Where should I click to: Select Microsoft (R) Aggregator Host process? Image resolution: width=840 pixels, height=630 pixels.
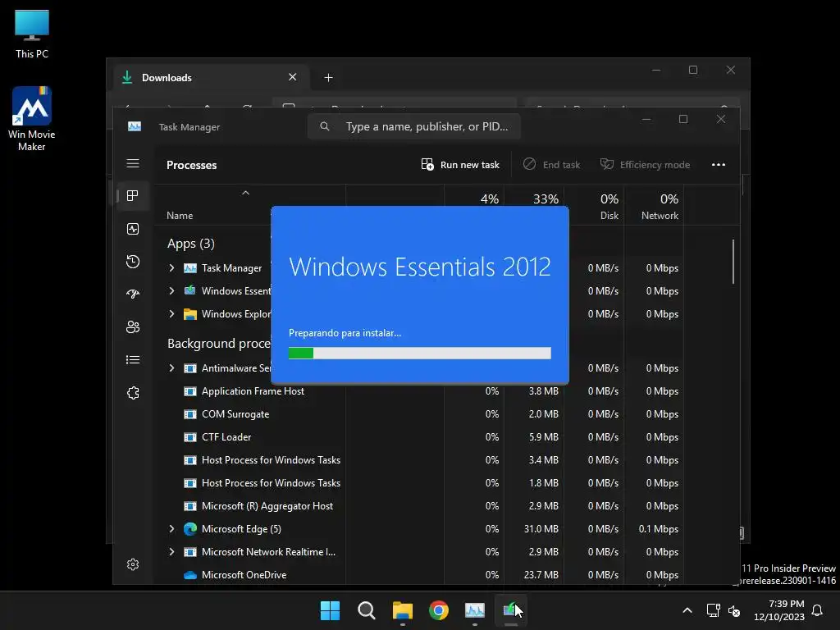pos(267,505)
